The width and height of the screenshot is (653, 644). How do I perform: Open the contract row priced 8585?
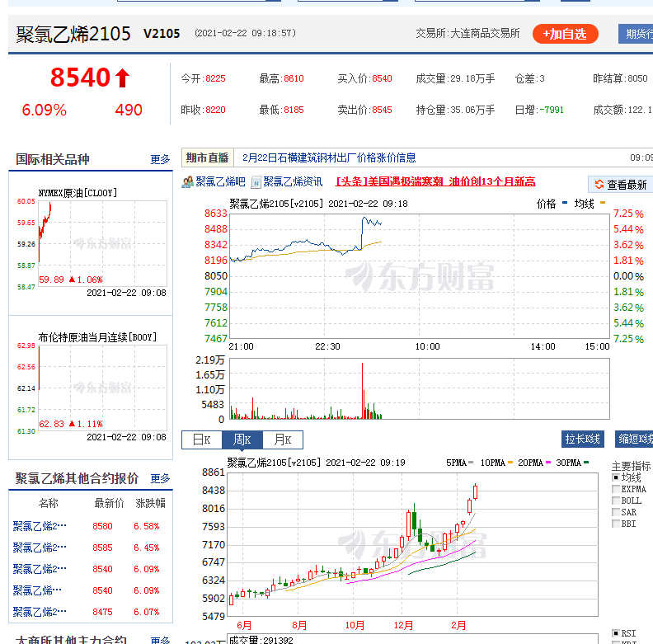91,548
